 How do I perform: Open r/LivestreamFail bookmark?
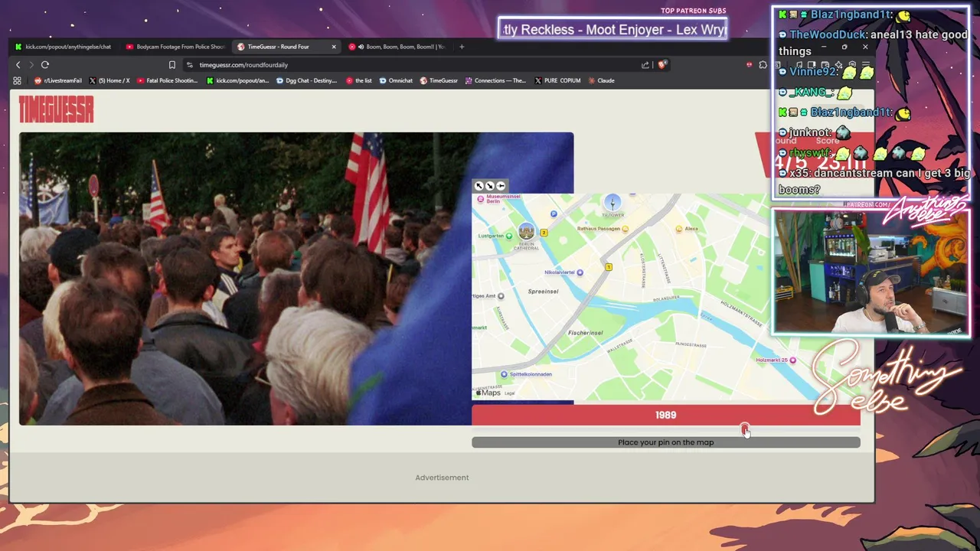(x=58, y=80)
